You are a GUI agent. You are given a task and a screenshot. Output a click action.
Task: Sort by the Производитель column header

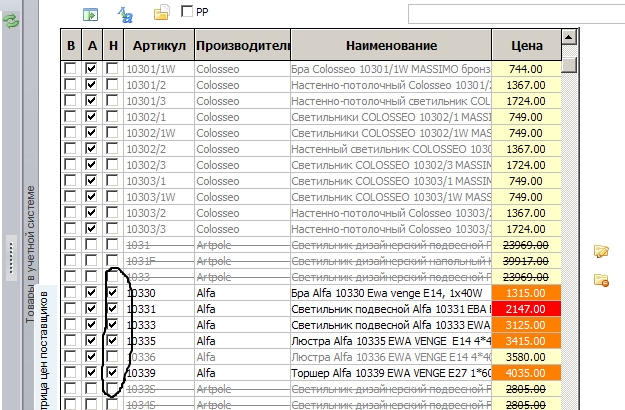pyautogui.click(x=243, y=45)
